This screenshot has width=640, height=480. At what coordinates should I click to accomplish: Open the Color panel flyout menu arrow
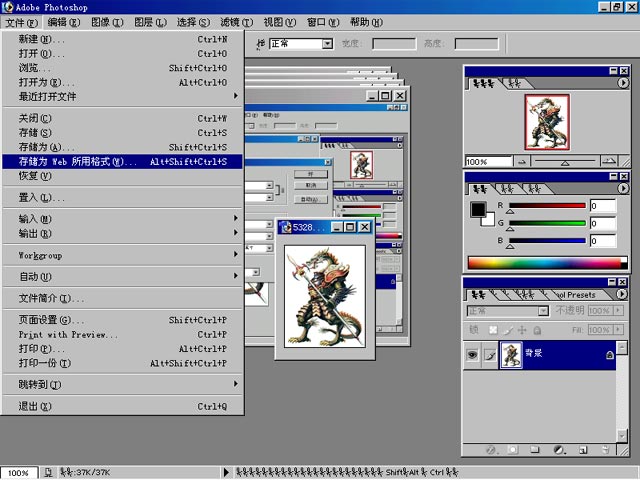pos(622,188)
